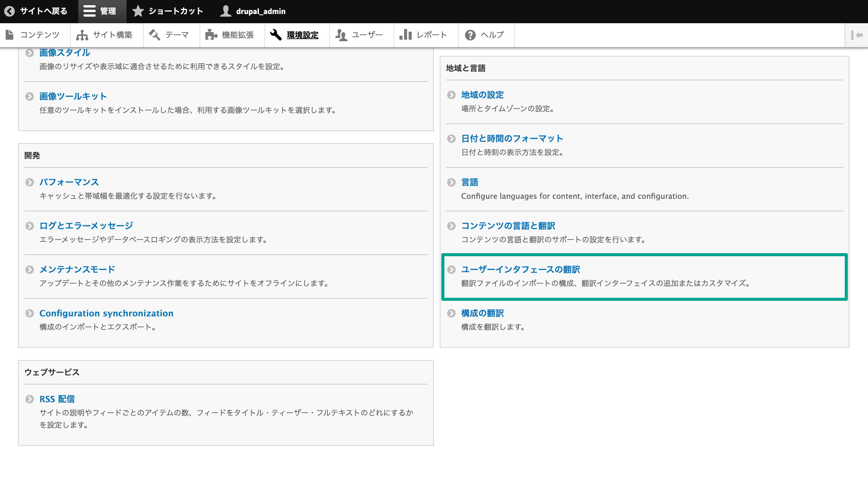Click the Configure languages for content description
Screen dimensions: 868x477
point(575,196)
